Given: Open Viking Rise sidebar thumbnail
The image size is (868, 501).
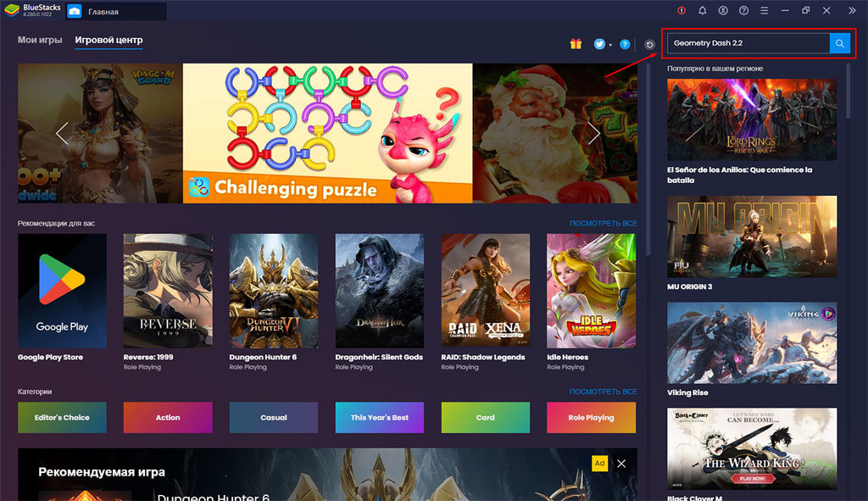Looking at the screenshot, I should pos(752,342).
